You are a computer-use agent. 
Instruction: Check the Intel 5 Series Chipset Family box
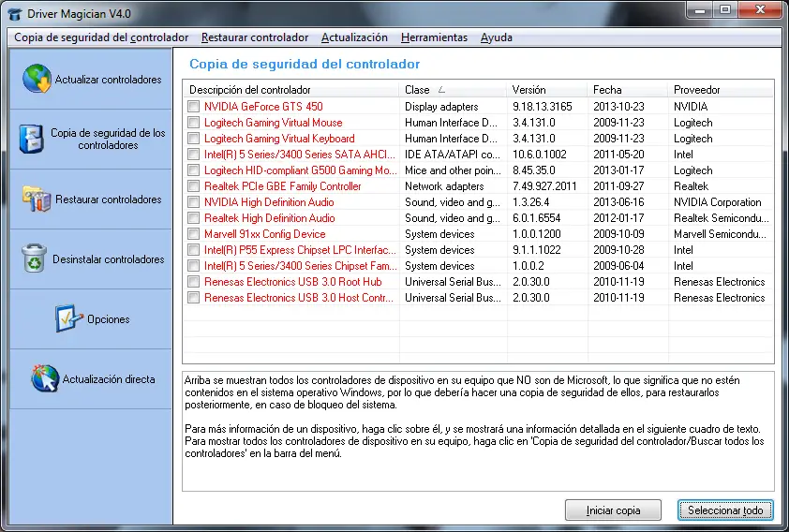point(193,265)
